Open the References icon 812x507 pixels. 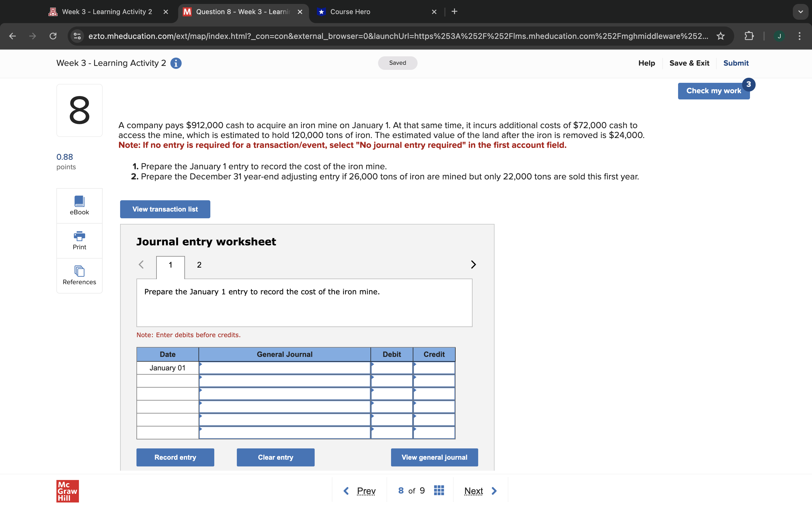pos(79,275)
